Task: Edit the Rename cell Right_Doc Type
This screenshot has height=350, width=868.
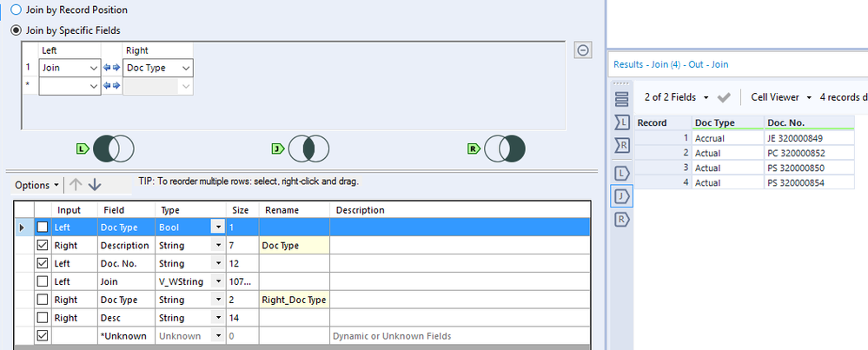Action: [x=295, y=300]
